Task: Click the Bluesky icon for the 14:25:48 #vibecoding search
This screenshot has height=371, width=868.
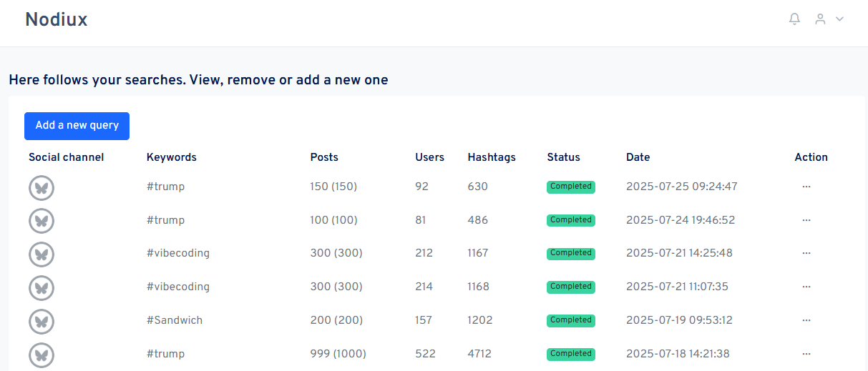Action: coord(42,254)
